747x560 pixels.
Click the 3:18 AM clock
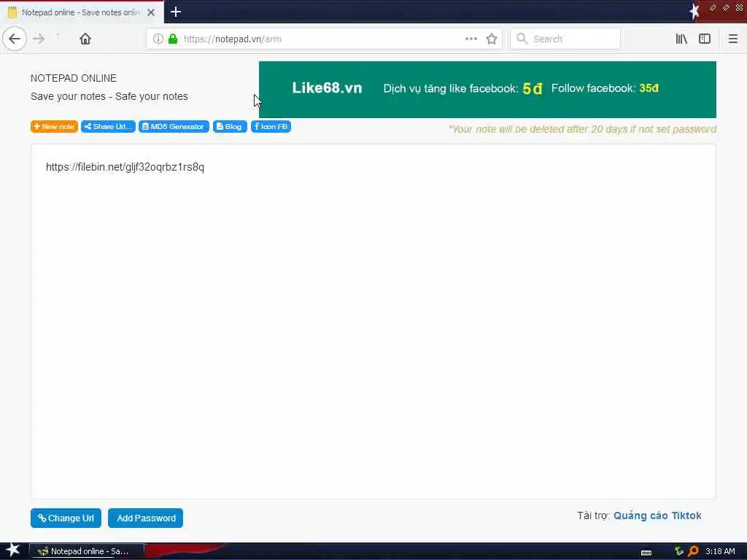(720, 551)
